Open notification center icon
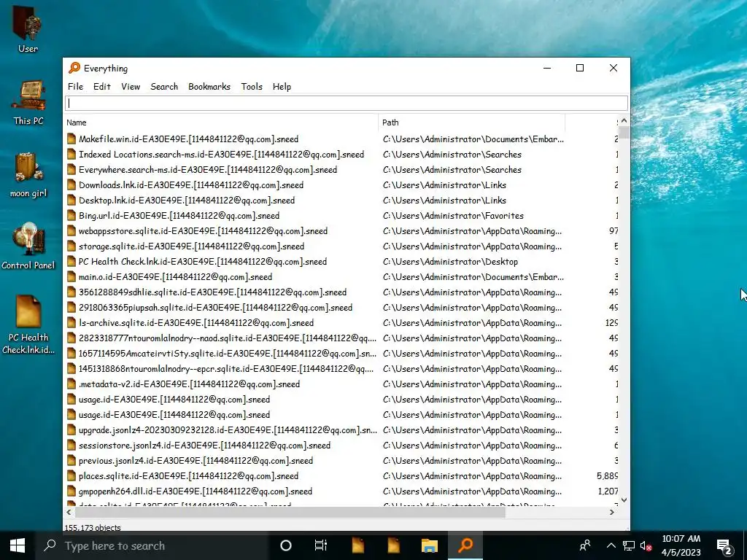747x560 pixels. pos(724,545)
